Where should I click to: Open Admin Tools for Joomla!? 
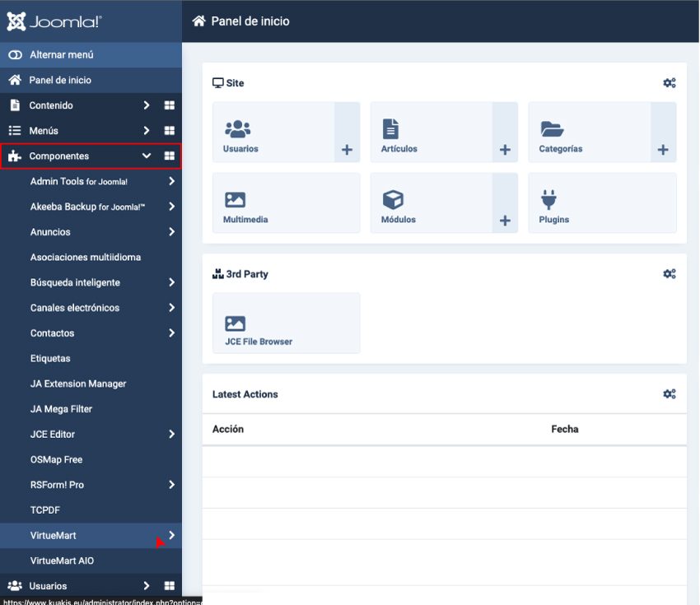79,182
